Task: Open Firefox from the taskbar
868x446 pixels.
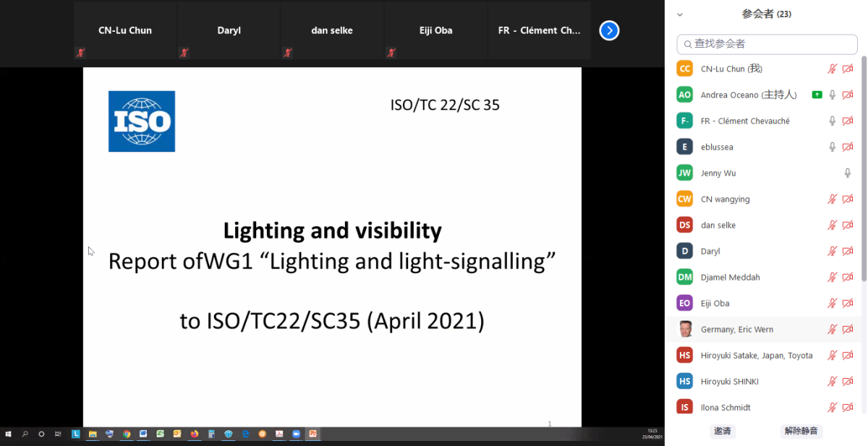Action: click(195, 434)
